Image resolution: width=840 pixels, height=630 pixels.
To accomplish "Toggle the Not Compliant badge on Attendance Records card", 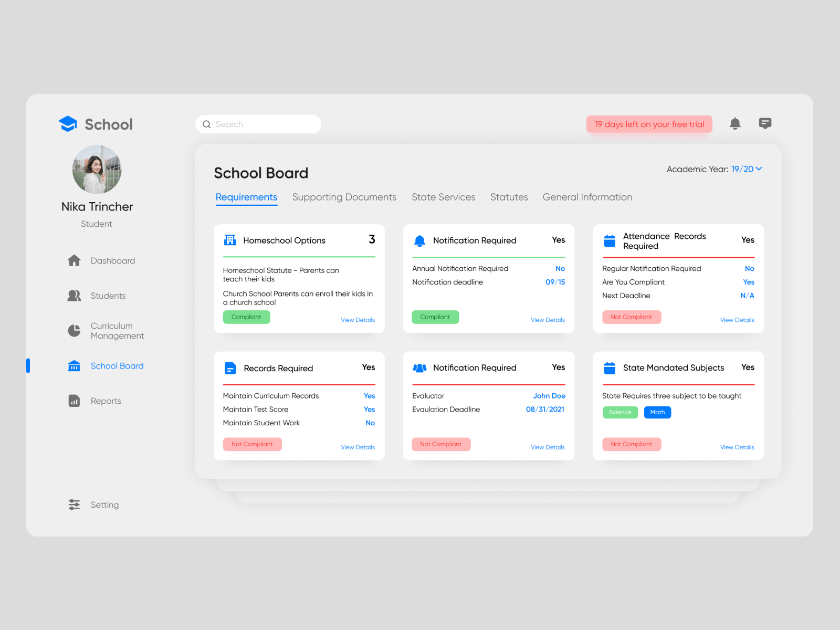I will [x=632, y=317].
